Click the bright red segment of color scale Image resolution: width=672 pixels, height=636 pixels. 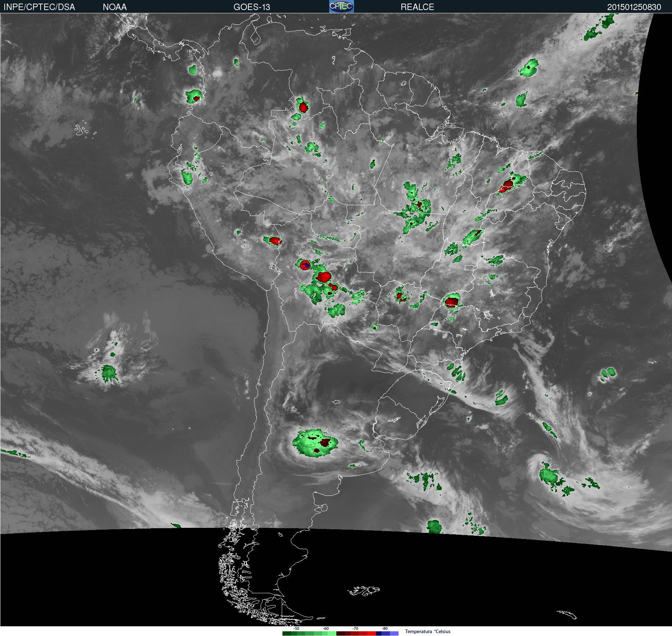[372, 633]
